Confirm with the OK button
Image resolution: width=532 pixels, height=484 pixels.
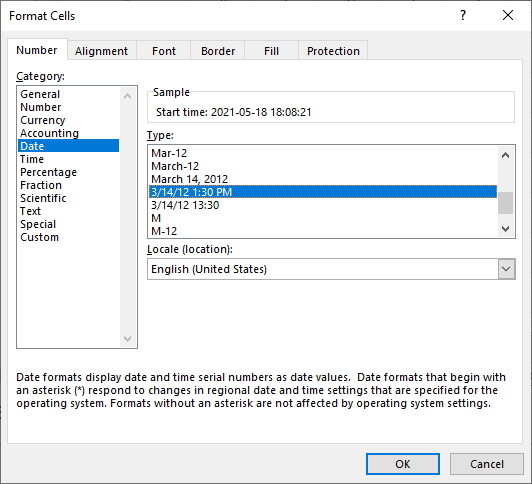403,464
